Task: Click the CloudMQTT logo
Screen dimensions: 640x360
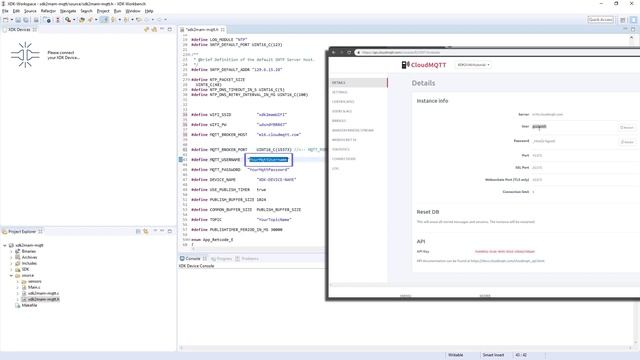Action: pos(424,65)
